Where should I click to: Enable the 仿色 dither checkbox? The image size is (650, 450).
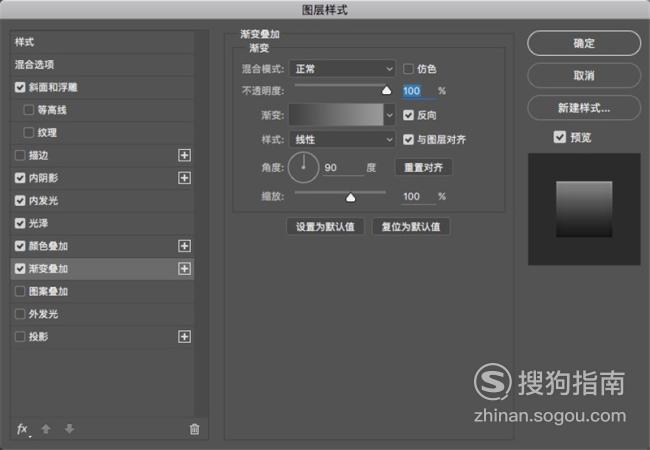click(408, 69)
